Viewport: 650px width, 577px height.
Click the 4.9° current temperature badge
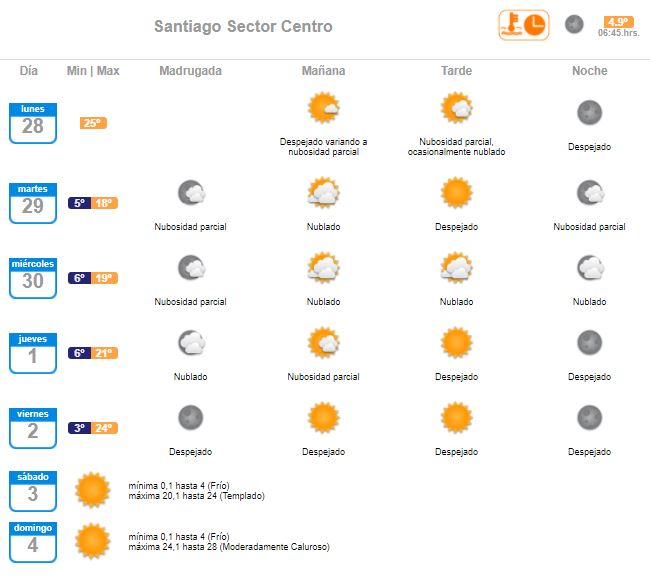[x=618, y=22]
